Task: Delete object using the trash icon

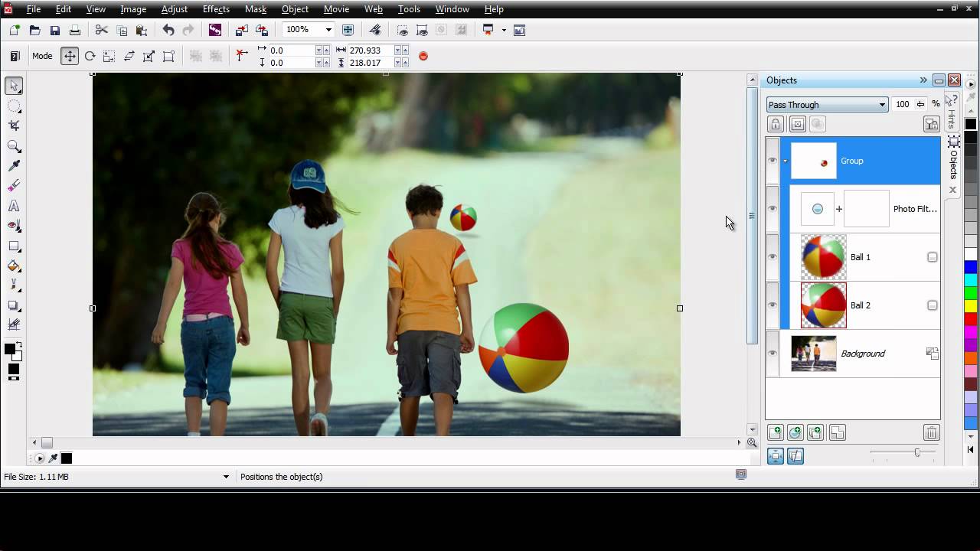Action: [x=931, y=433]
